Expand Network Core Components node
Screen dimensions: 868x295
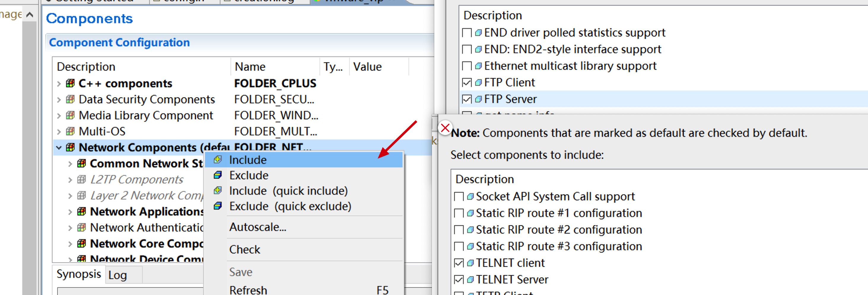click(70, 244)
